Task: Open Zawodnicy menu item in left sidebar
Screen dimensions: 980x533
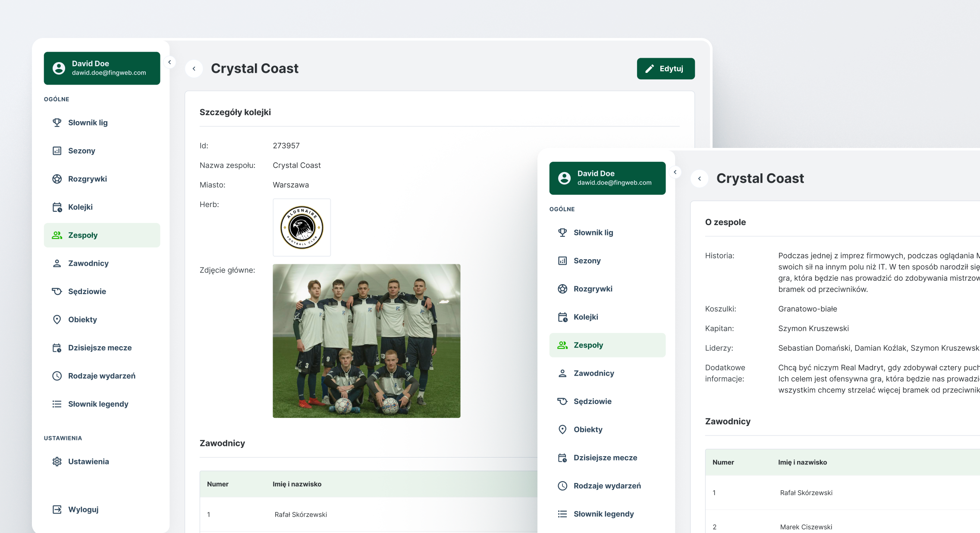Action: coord(88,263)
